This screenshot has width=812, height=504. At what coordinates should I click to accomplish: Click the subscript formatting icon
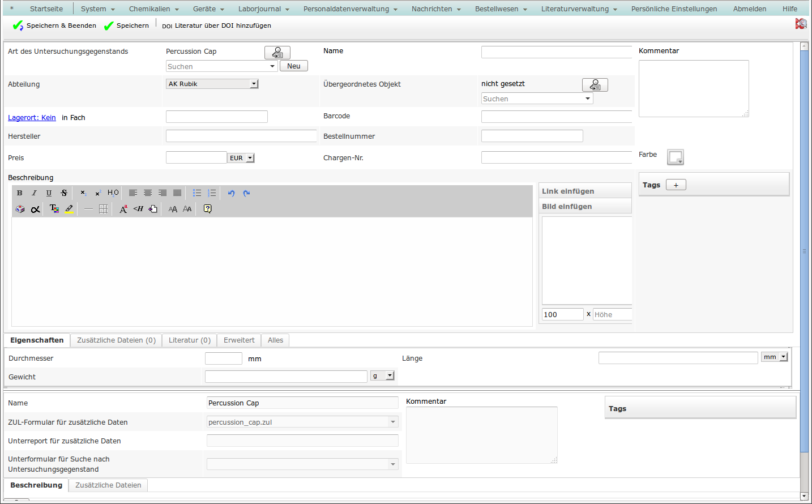point(83,193)
